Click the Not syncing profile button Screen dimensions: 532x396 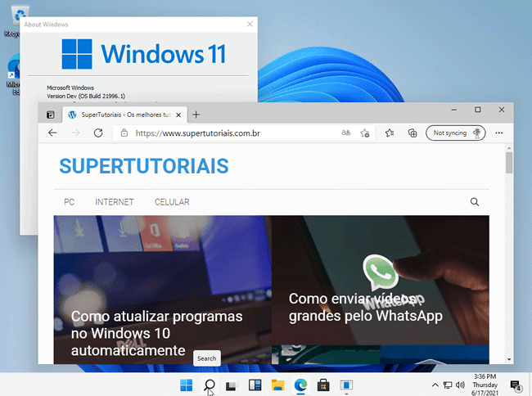[456, 133]
